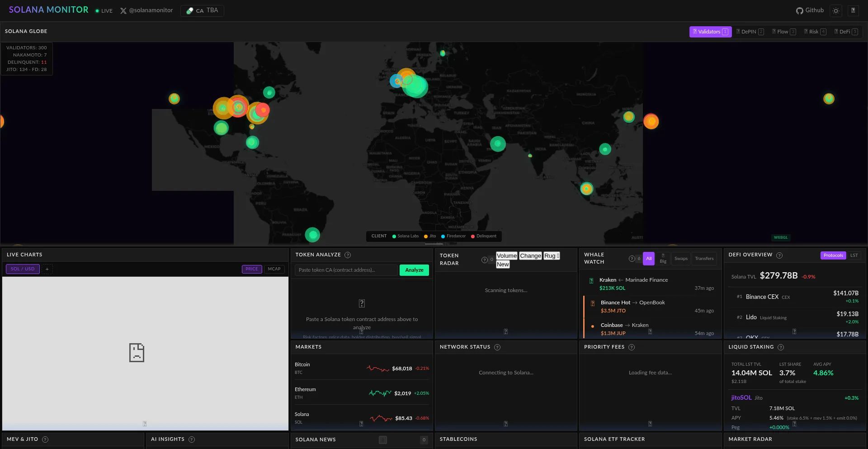868x449 pixels.
Task: Open the Coinbase → Kraken whale transaction
Action: pyautogui.click(x=651, y=329)
